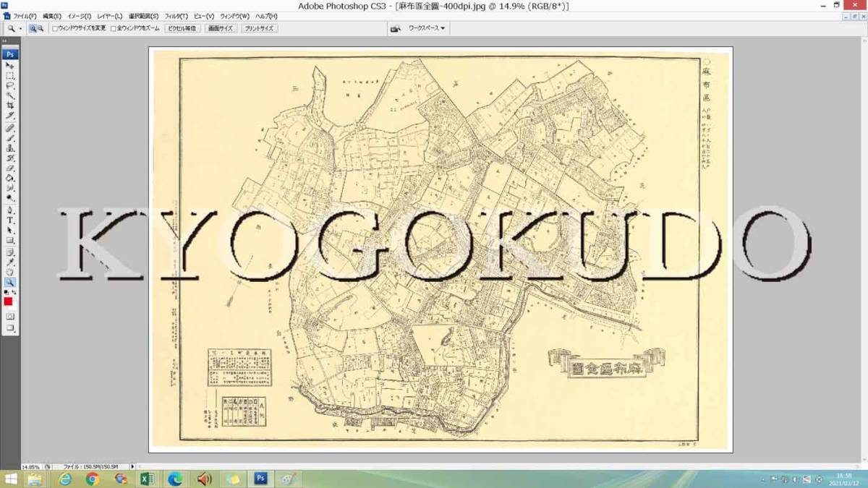
Task: Open the ヘルプ(H) menu
Action: 267,16
